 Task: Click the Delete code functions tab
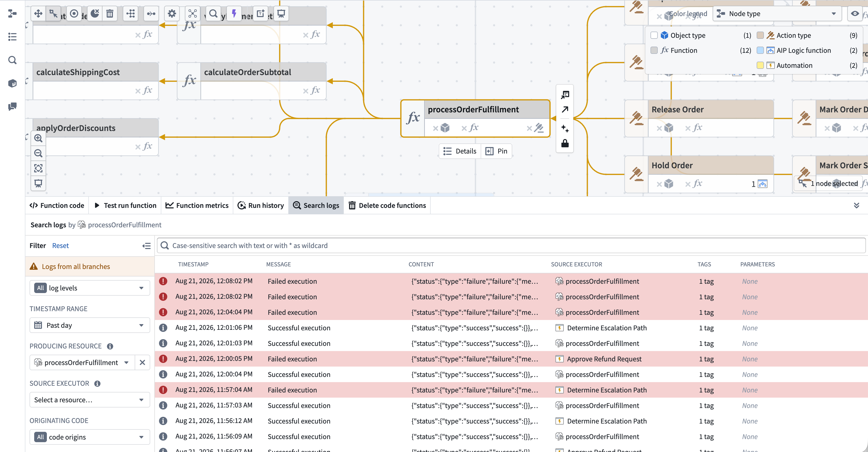click(x=387, y=206)
